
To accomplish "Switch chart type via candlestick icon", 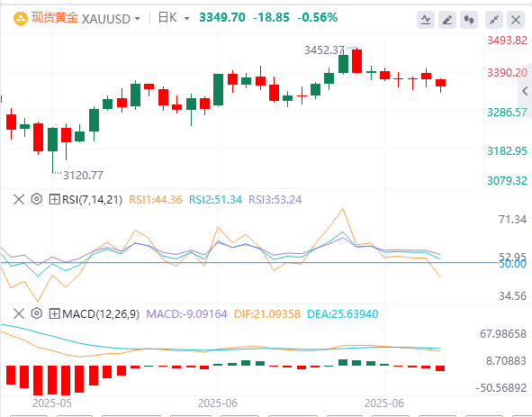I will coord(469,20).
